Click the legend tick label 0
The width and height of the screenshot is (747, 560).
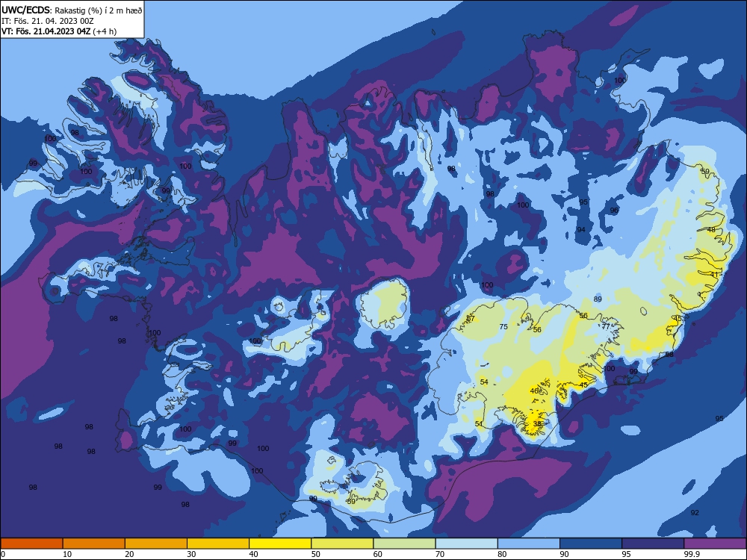pos(3,554)
